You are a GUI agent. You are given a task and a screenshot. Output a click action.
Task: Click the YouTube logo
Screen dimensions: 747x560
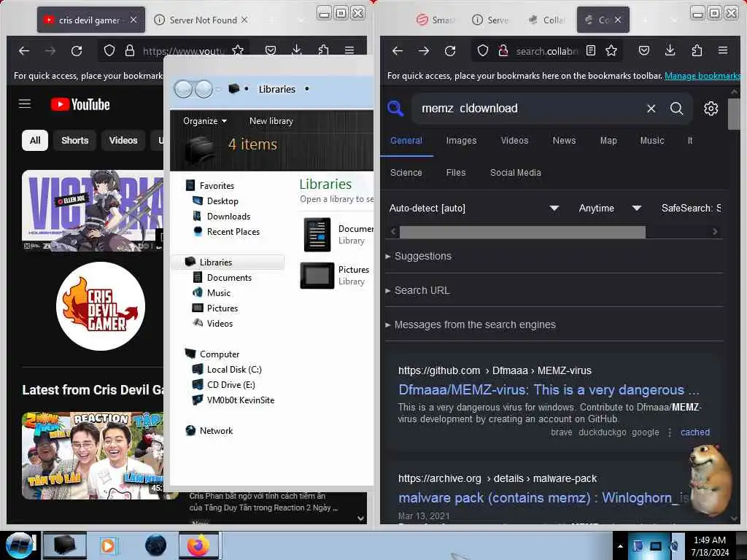pos(80,104)
